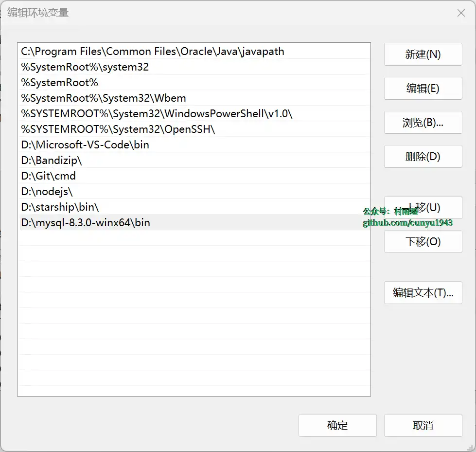Click the 新建(N) button

point(423,54)
